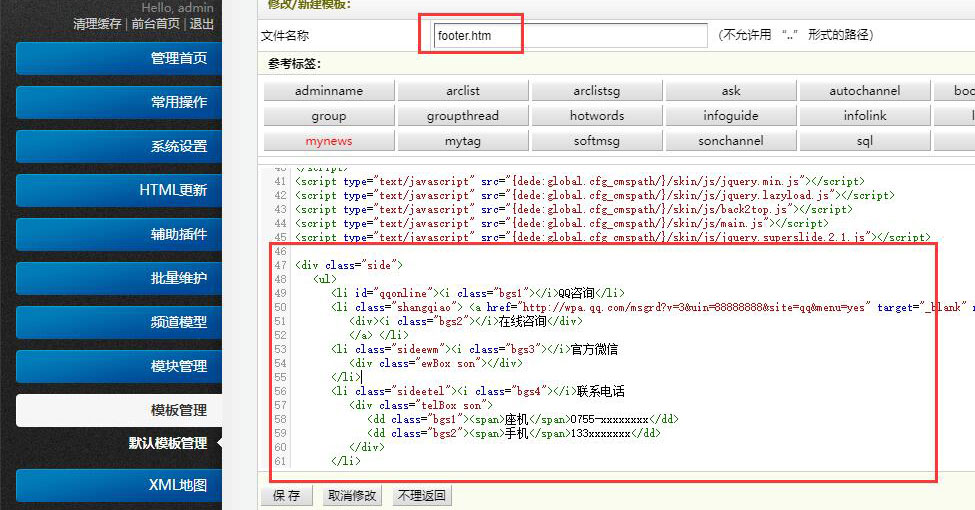This screenshot has width=975, height=510.
Task: Insert the sonchannel reference tag
Action: [731, 141]
